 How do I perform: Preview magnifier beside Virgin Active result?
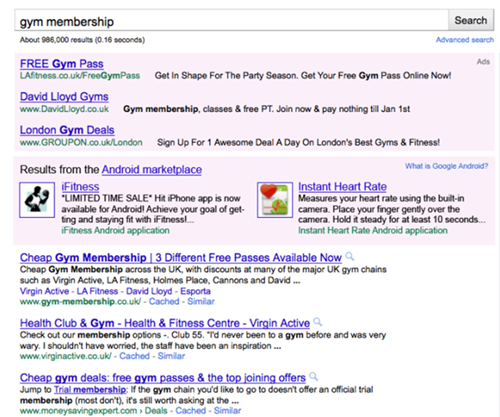tap(318, 322)
